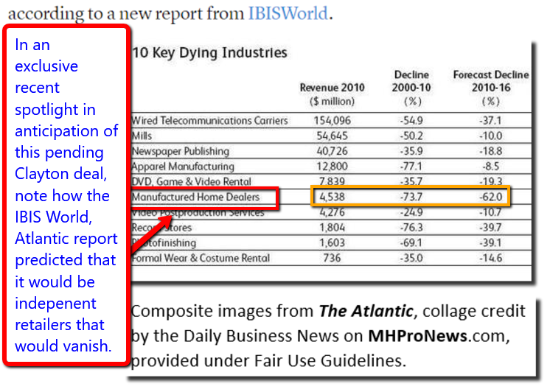Image resolution: width=550 pixels, height=392 pixels.
Task: Click the 'Manufactured Home Dealers' row label
Action: pyautogui.click(x=195, y=197)
